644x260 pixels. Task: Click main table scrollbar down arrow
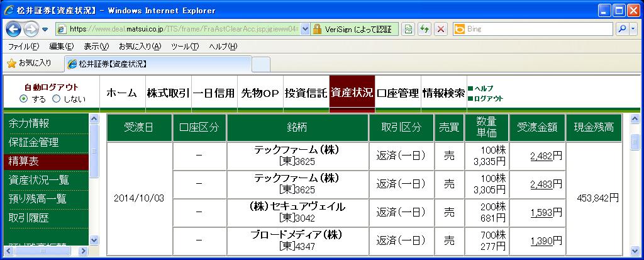pyautogui.click(x=635, y=251)
